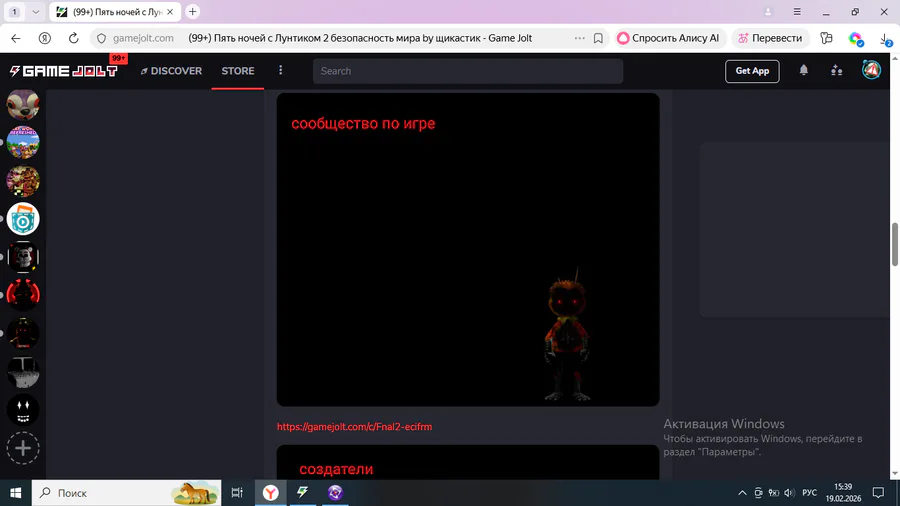Click the page vertical scrollbar thumb
Image resolution: width=900 pixels, height=506 pixels.
[895, 244]
